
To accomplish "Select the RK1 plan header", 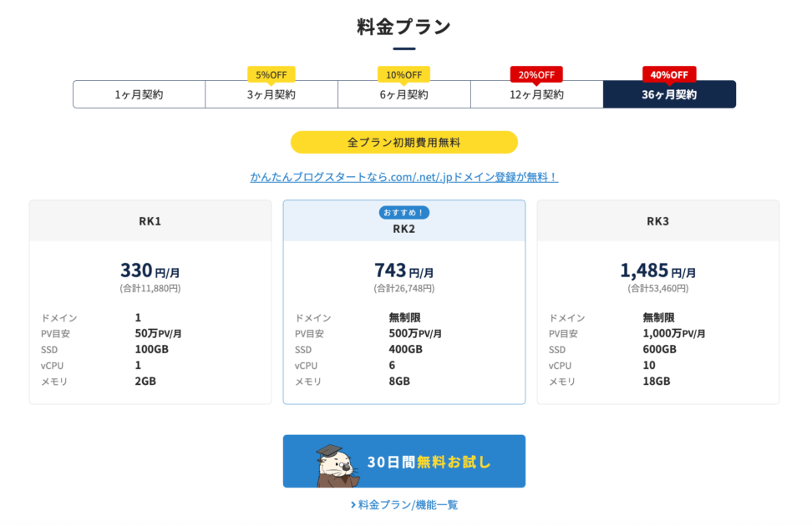I will click(x=150, y=221).
